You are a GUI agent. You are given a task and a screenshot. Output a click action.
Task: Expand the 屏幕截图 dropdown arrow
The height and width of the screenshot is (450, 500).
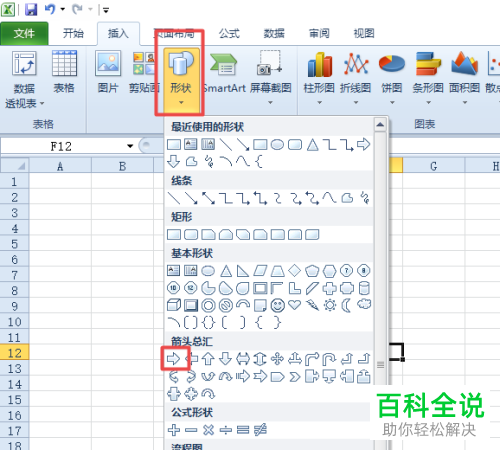pos(270,103)
